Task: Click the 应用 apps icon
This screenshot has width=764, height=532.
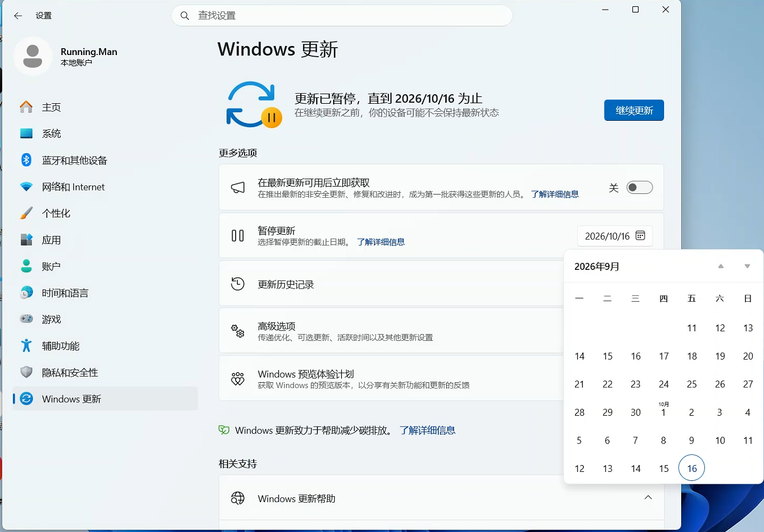Action: click(26, 240)
